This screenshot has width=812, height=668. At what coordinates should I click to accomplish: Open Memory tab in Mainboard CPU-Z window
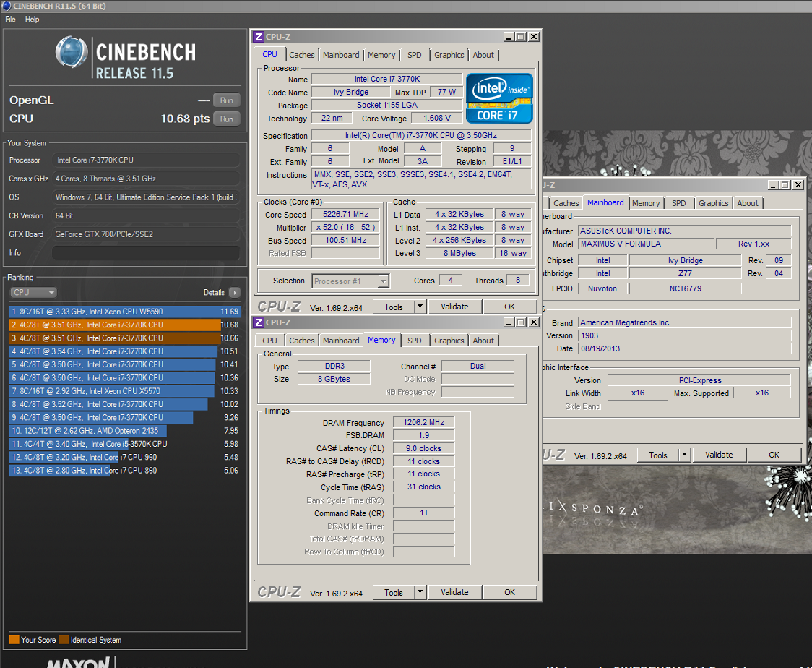tap(646, 203)
